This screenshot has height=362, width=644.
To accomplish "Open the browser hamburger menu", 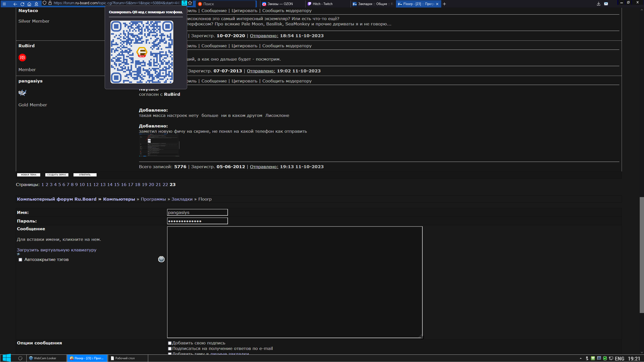I will pyautogui.click(x=4, y=4).
